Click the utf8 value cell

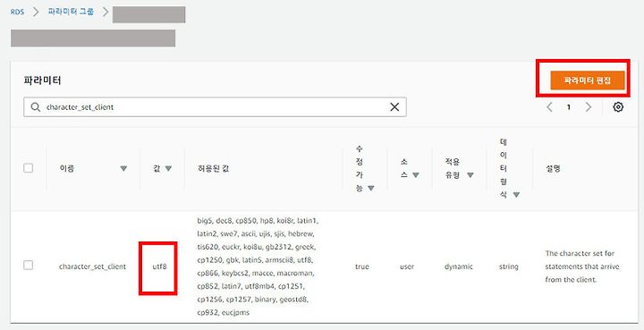pyautogui.click(x=159, y=267)
